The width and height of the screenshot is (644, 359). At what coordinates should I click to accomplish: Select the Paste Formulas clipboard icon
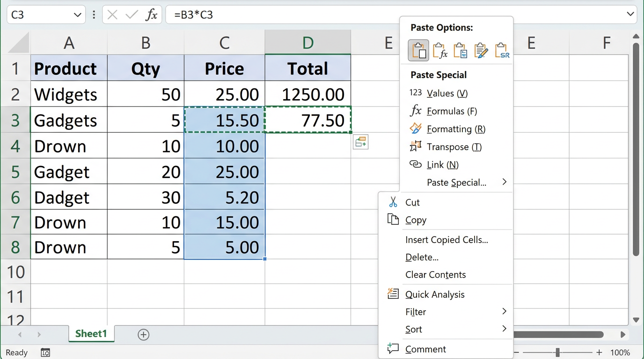coord(439,50)
